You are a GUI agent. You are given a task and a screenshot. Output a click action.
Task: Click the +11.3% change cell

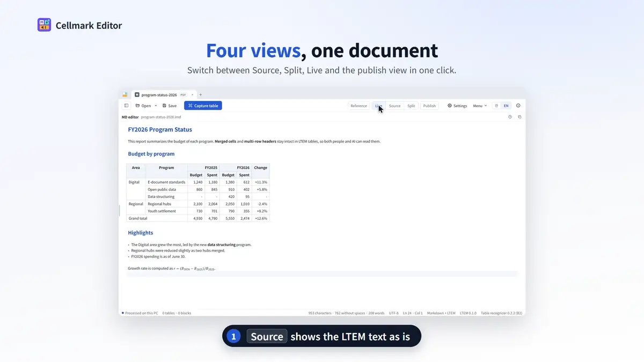tap(261, 182)
